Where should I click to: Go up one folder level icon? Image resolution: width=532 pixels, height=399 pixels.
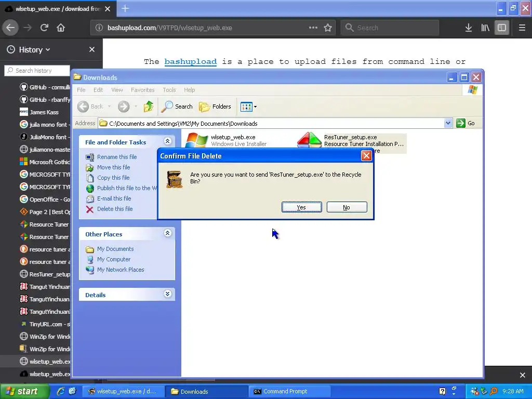click(148, 107)
